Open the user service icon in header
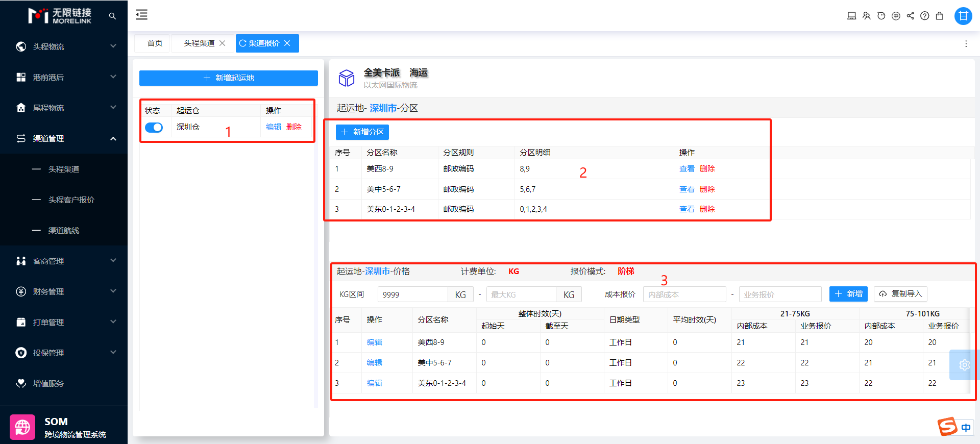980x444 pixels. (866, 16)
